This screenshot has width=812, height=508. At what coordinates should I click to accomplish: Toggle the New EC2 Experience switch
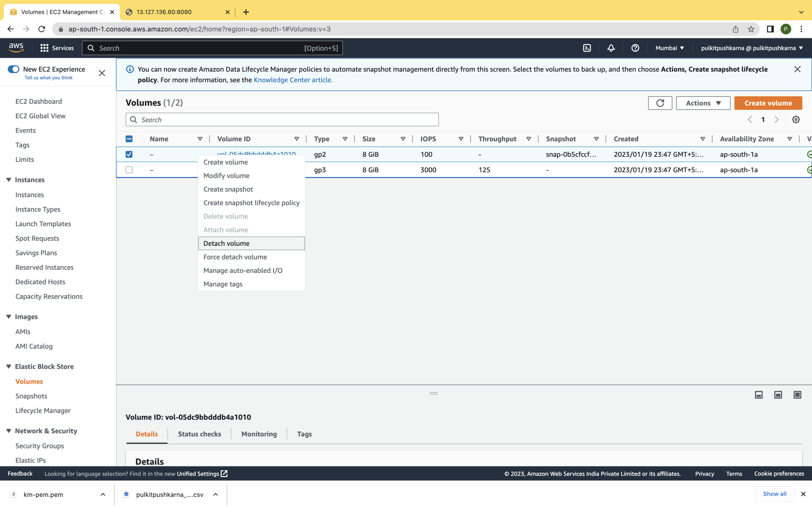click(14, 69)
